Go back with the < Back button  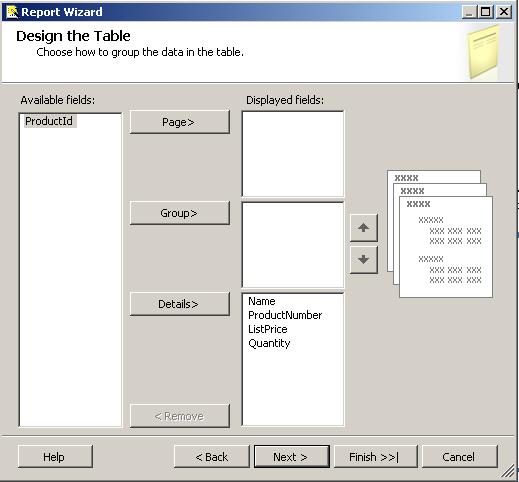pyautogui.click(x=212, y=457)
